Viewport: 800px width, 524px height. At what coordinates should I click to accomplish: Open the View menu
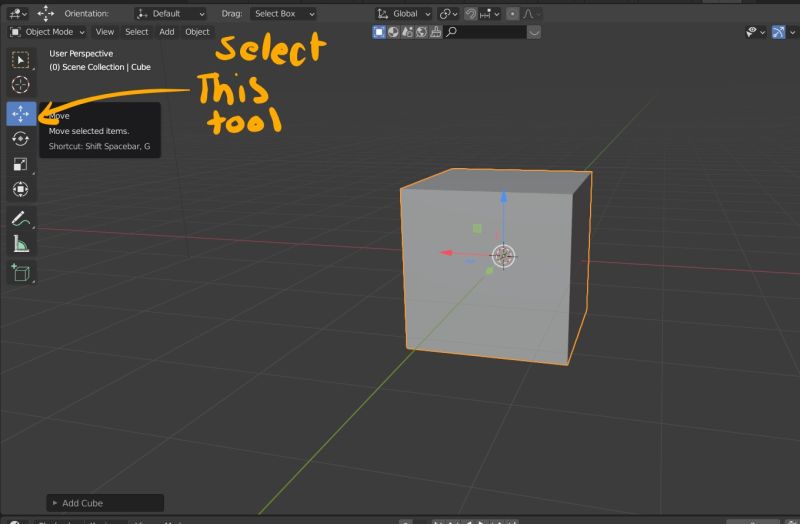(x=105, y=32)
